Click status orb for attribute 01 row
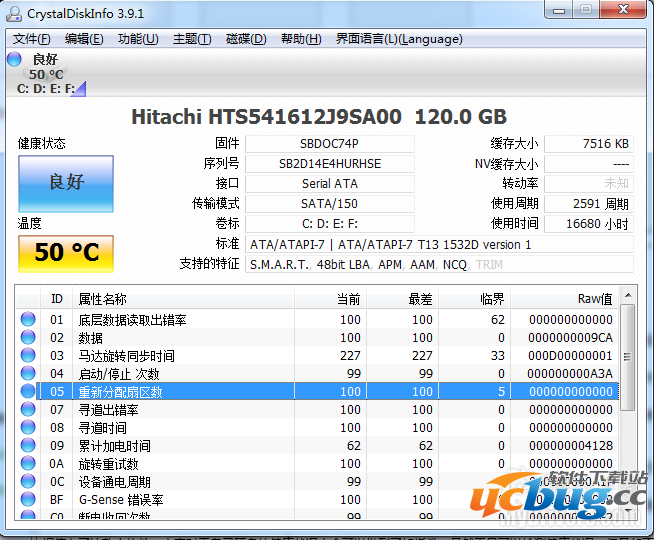654x540 pixels. (x=28, y=320)
